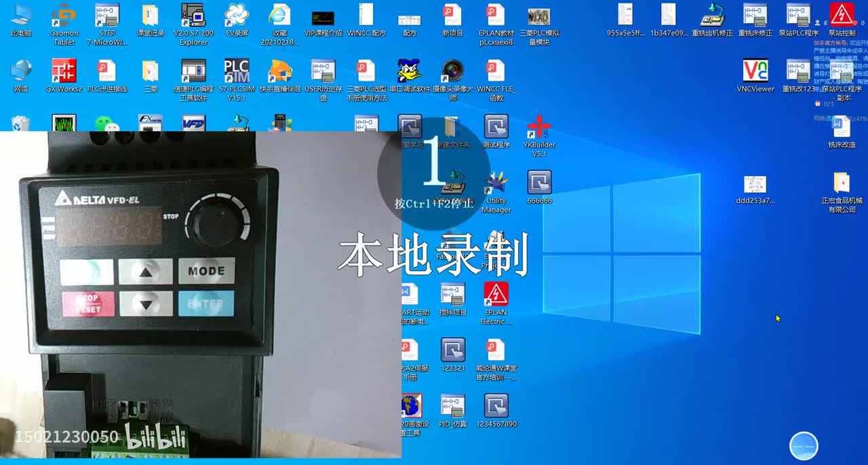Open the 搅拌项目 project icon
The width and height of the screenshot is (868, 465).
[x=452, y=300]
